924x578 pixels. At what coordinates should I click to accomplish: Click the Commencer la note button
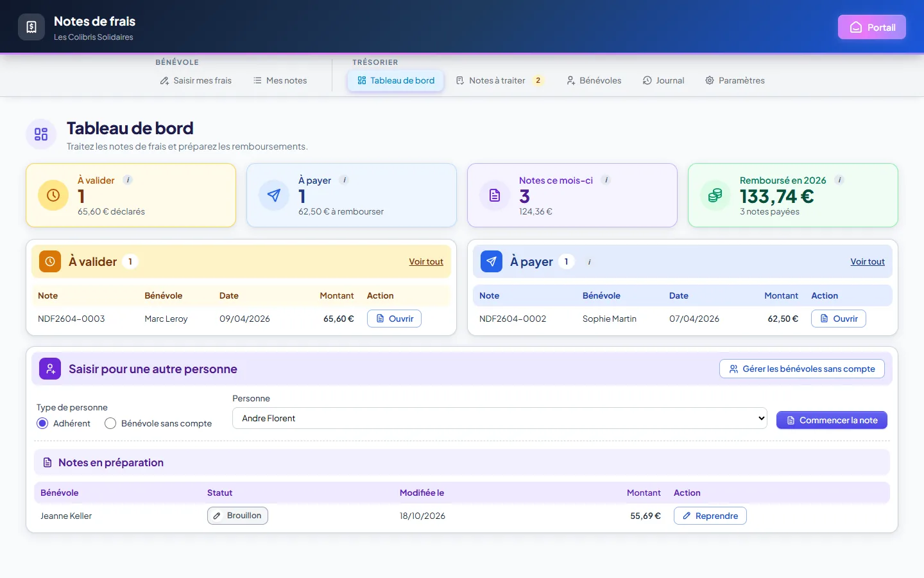coord(832,420)
